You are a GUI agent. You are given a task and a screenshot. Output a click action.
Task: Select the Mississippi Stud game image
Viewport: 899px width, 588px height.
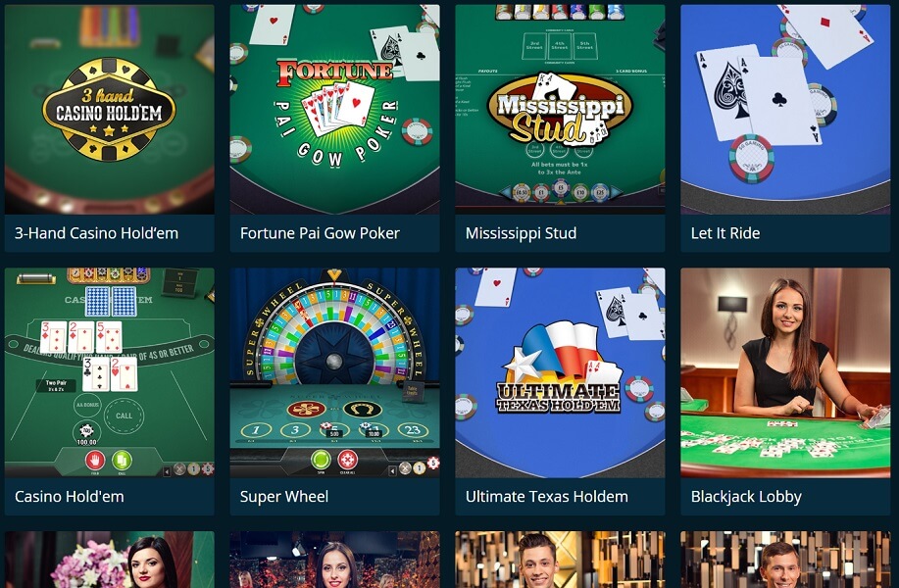click(560, 110)
